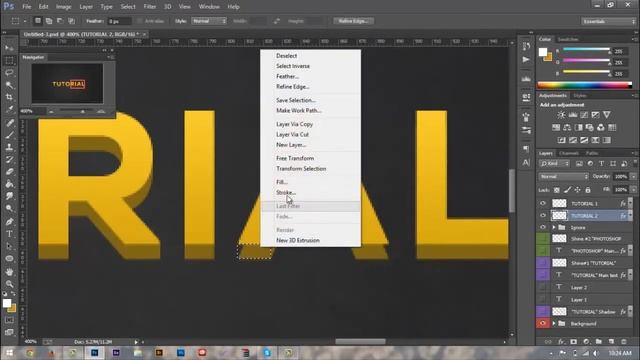Hide the TUTORIAL 2 layer
The width and height of the screenshot is (640, 360).
coord(543,216)
